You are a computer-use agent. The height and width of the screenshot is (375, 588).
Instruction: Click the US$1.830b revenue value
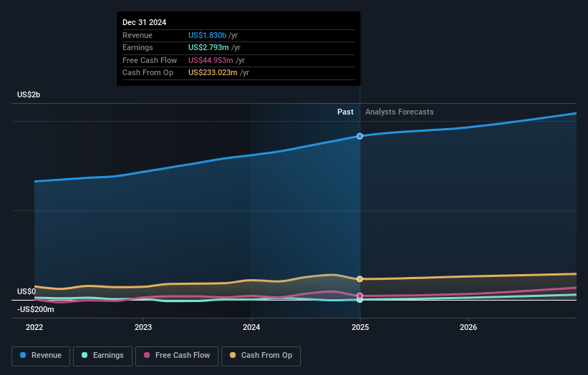(208, 35)
